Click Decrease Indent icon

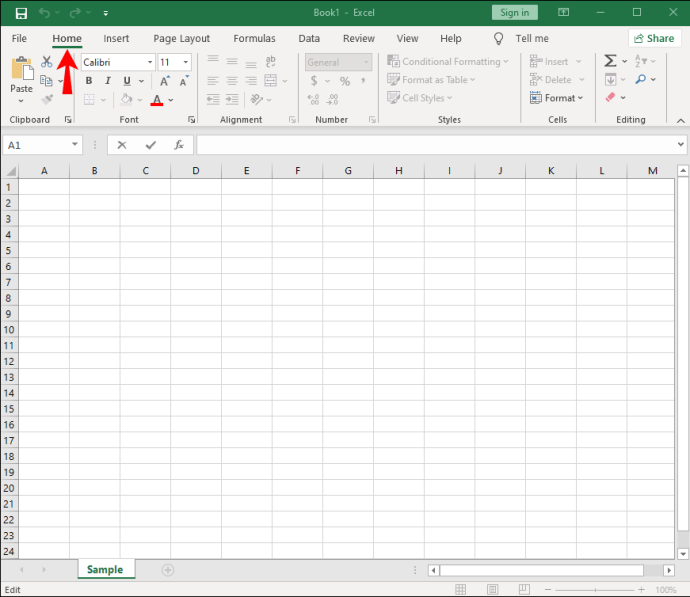point(213,99)
